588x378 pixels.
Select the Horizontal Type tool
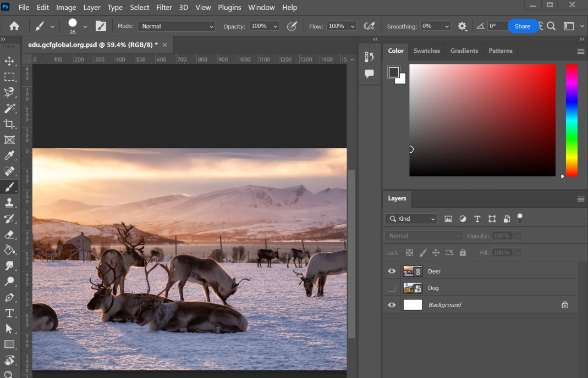pos(8,313)
